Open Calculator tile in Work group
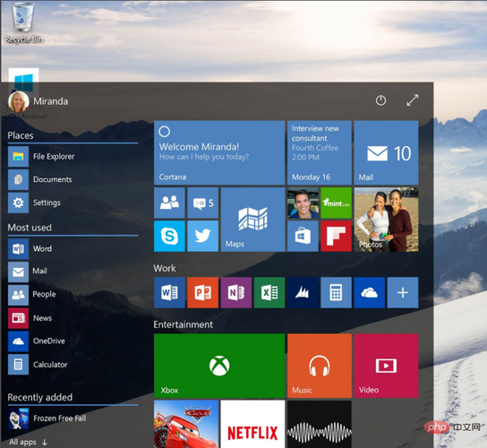Viewport: 487px width, 448px height. (336, 293)
